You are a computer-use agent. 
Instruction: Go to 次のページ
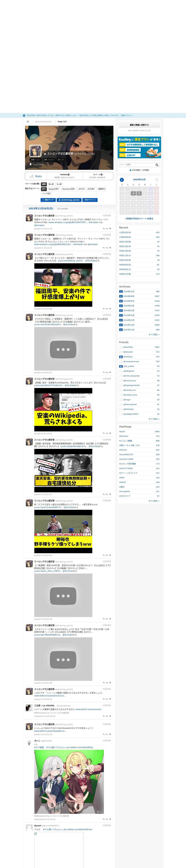tap(90, 200)
